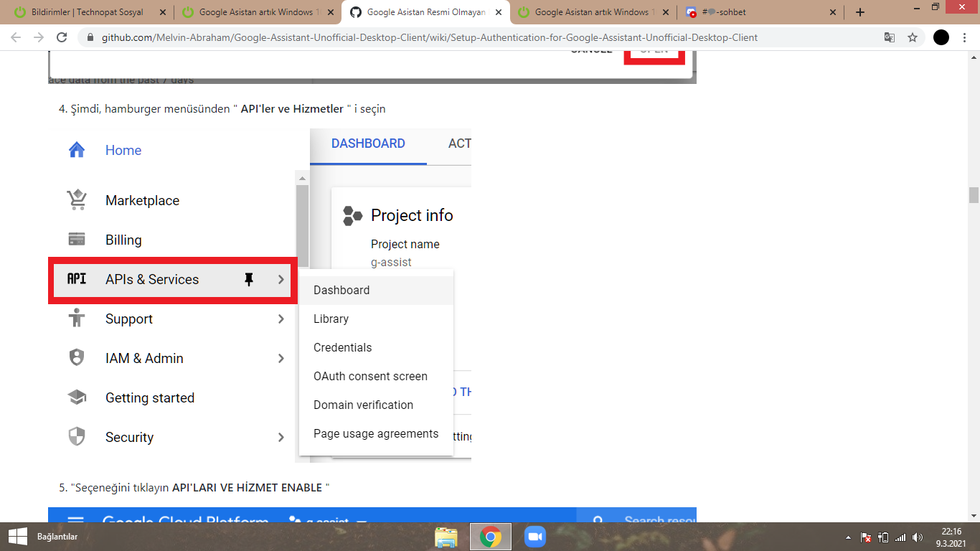This screenshot has height=551, width=980.
Task: Reload the current GitHub wiki page
Action: coord(62,37)
